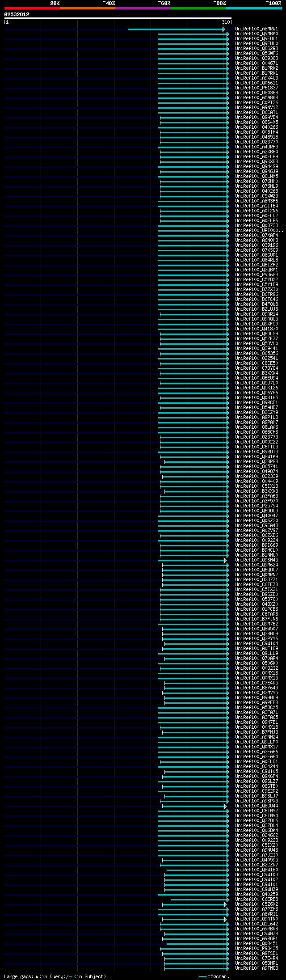
Task: Open hit UniRef100_B6CAT1
Action: 257,113
